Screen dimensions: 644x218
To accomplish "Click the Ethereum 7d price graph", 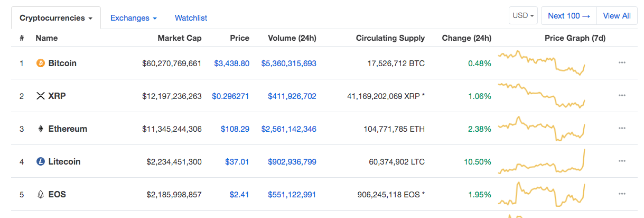I will tap(542, 129).
